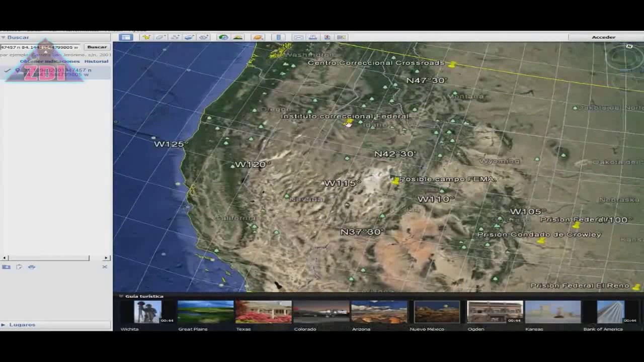Viewport: 644px width, 362px height.
Task: Click the Instituto correccional Federal label
Action: [345, 116]
